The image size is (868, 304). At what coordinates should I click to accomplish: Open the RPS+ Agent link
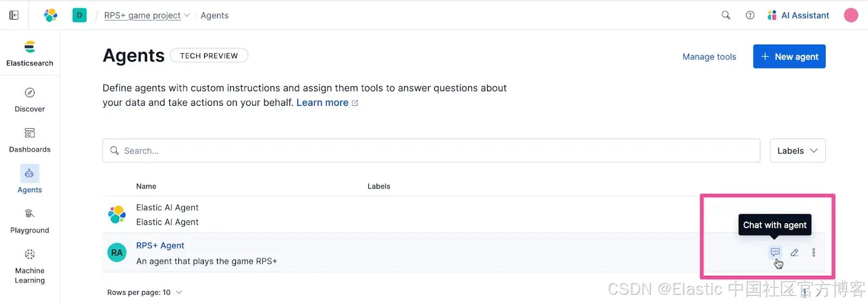point(160,245)
